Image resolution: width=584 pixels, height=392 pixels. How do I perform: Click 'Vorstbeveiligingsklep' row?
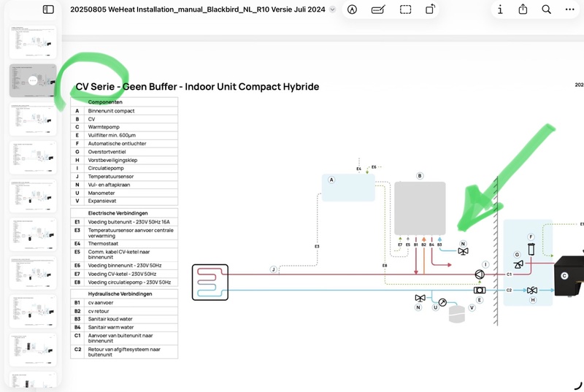pos(124,160)
